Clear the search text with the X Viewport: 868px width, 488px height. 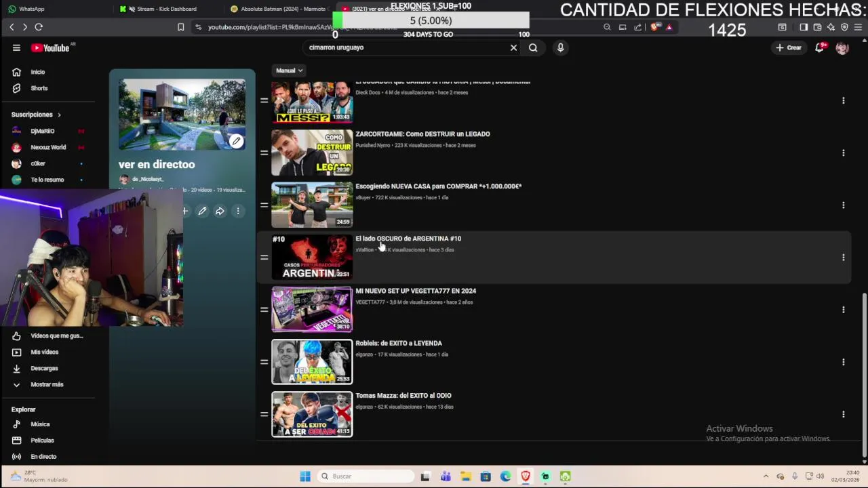pos(513,47)
